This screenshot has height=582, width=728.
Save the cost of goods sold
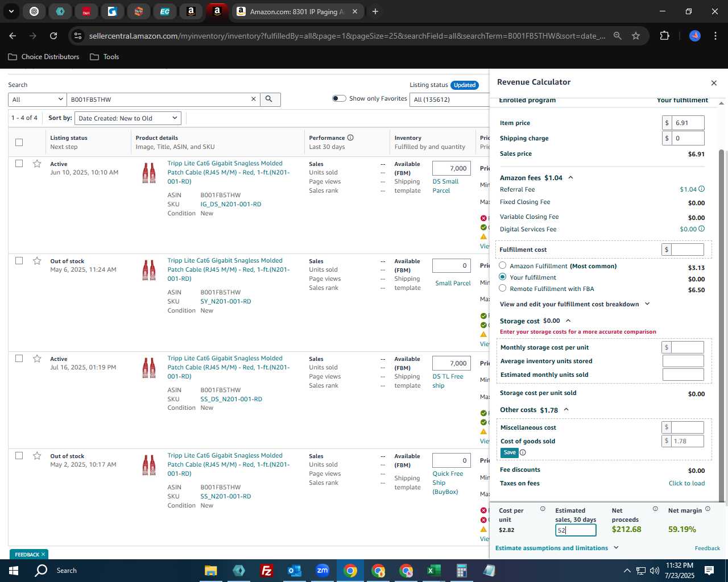pyautogui.click(x=509, y=452)
